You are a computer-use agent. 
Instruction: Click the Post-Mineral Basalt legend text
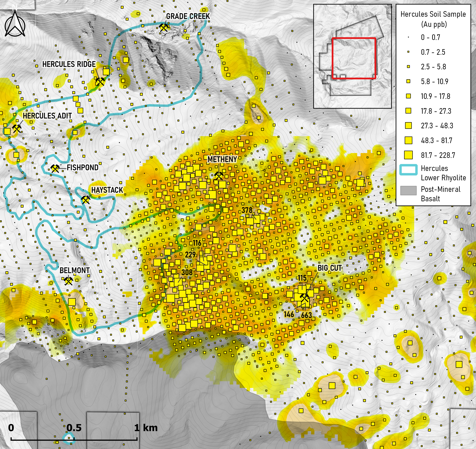click(x=440, y=194)
